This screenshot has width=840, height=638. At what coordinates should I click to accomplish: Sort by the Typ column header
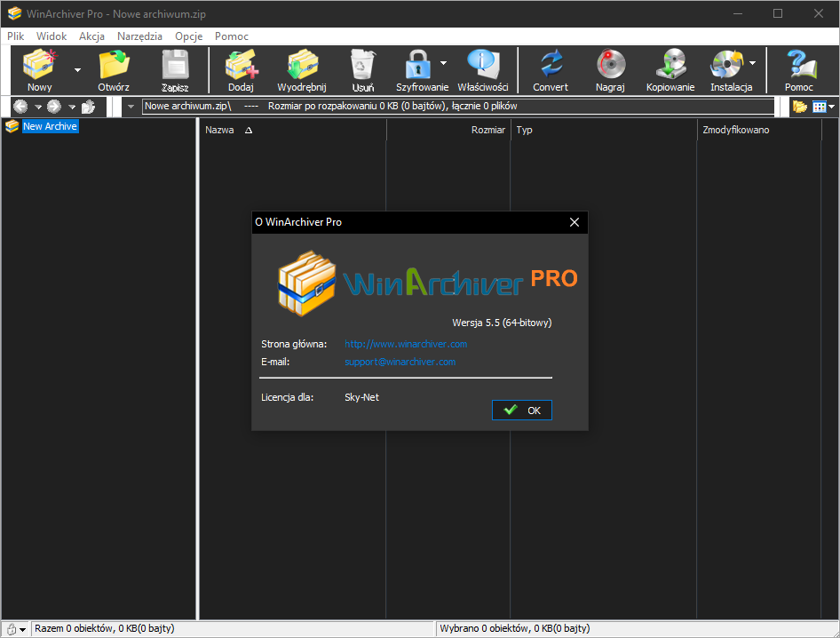pos(603,130)
